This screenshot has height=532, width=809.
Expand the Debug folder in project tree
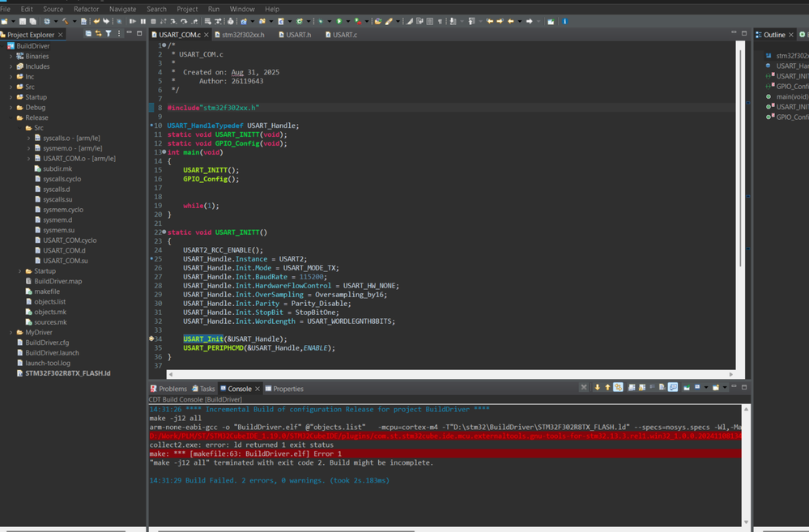pyautogui.click(x=11, y=107)
